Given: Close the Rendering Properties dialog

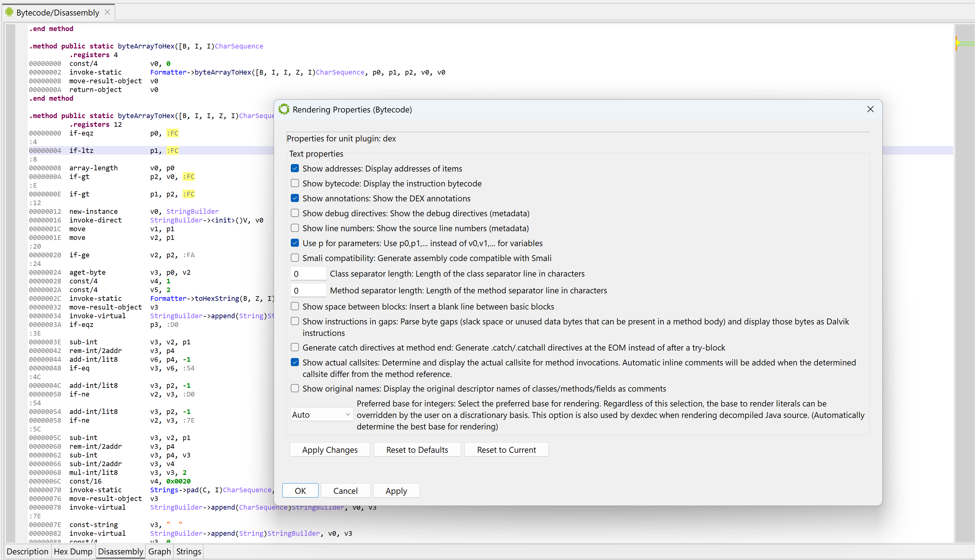Looking at the screenshot, I should pos(870,109).
